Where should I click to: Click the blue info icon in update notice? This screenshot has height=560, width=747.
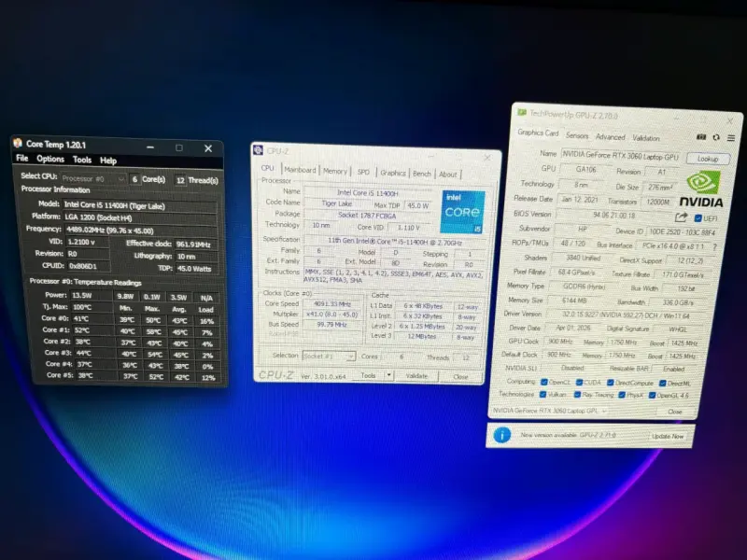tap(502, 434)
